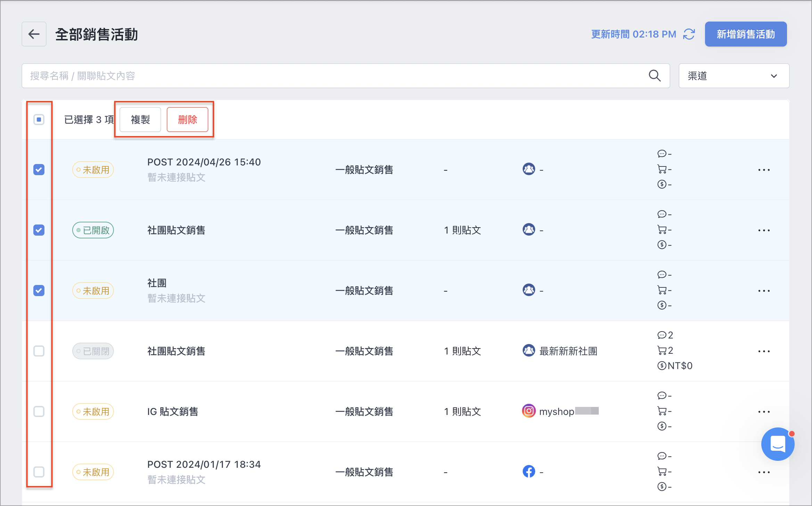
Task: Click the 未啟用 badge on IG 貼文銷售 row
Action: [93, 412]
